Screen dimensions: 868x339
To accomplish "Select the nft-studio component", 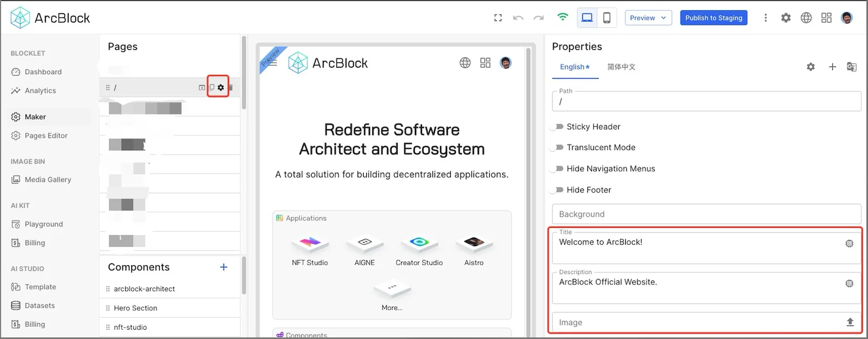I will [x=169, y=327].
